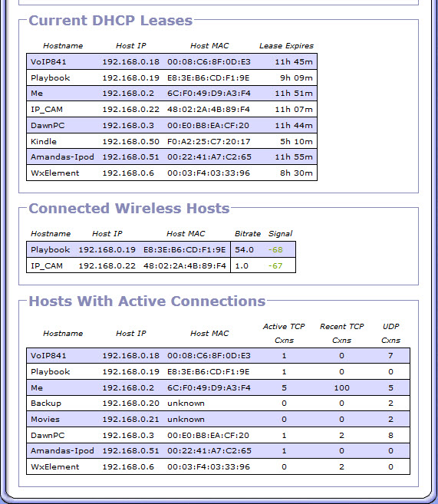Screen dimensions: 438x504
Task: Select the Kindle hostname in DHCP Leases
Action: pos(44,141)
